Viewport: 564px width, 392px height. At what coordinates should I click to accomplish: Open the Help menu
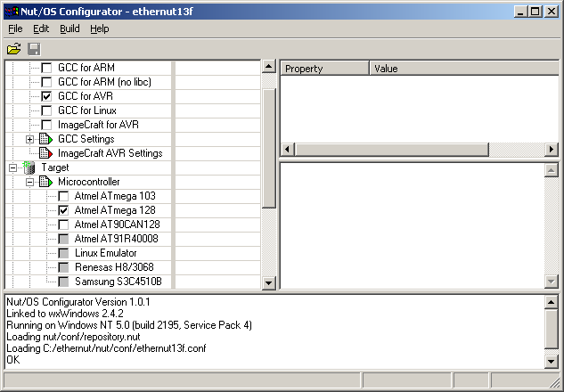[x=99, y=29]
